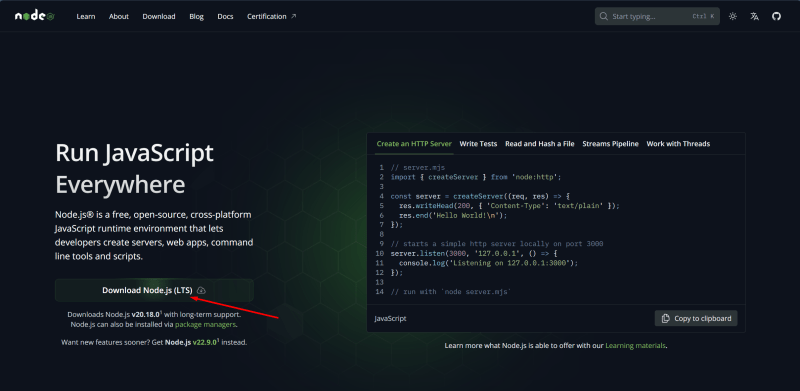Image resolution: width=800 pixels, height=391 pixels.
Task: Click the JavaScript language label
Action: 390,319
